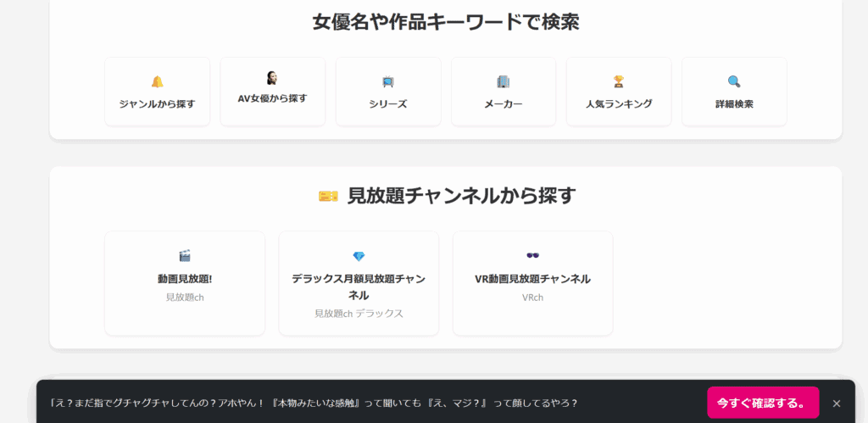Screen dimensions: 868x423
Task: Select the 動画見放題! channel title
Action: 185,279
